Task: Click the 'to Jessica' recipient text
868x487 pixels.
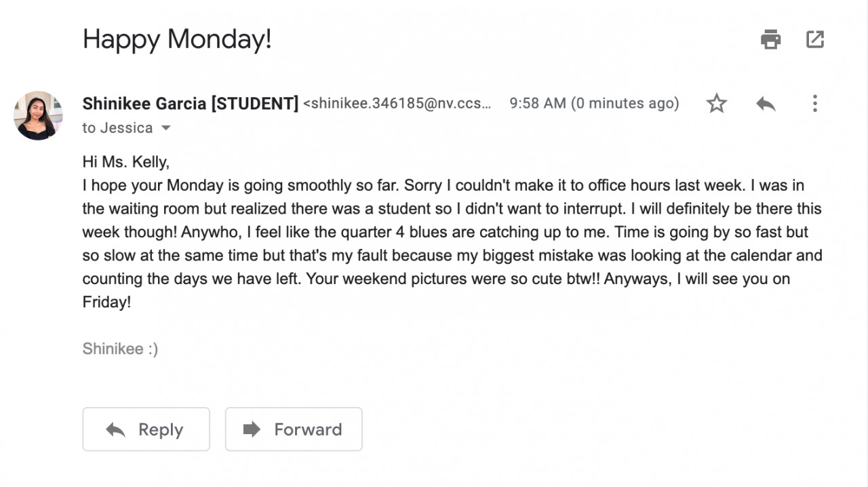Action: tap(117, 128)
